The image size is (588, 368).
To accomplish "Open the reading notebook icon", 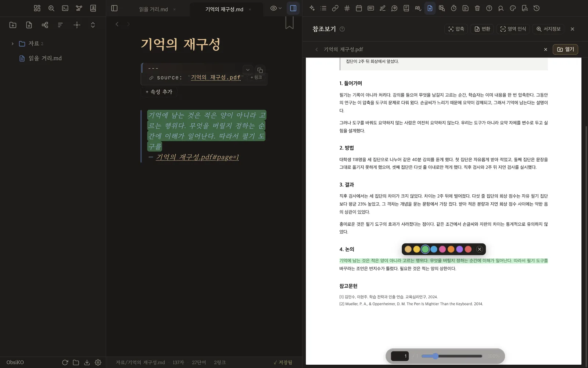I will click(406, 8).
